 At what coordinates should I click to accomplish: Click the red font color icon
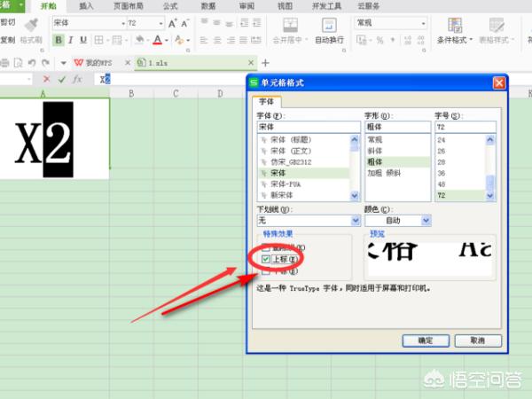pos(157,40)
